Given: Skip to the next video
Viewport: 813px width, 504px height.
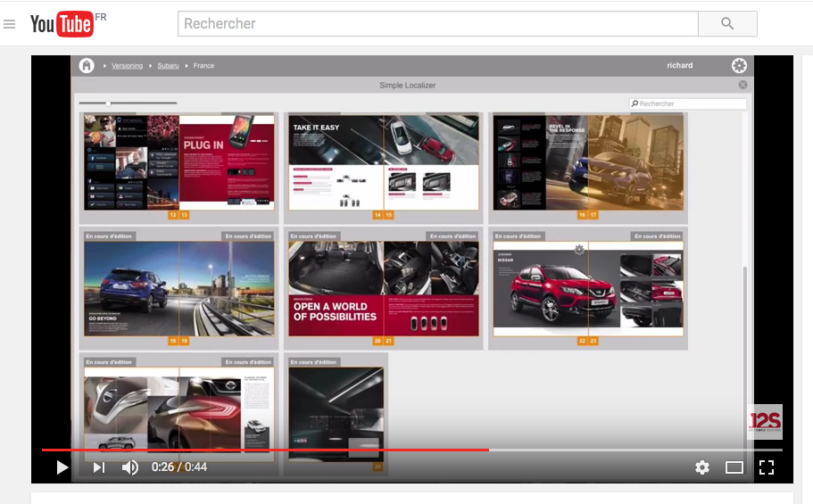Looking at the screenshot, I should (x=98, y=467).
